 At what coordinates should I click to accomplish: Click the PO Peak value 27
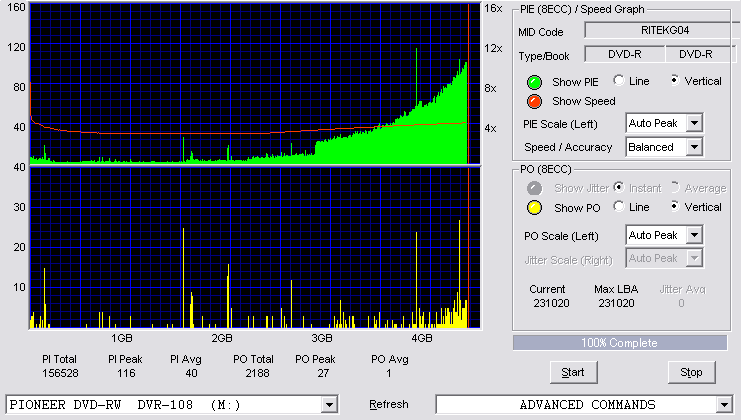[x=323, y=374]
